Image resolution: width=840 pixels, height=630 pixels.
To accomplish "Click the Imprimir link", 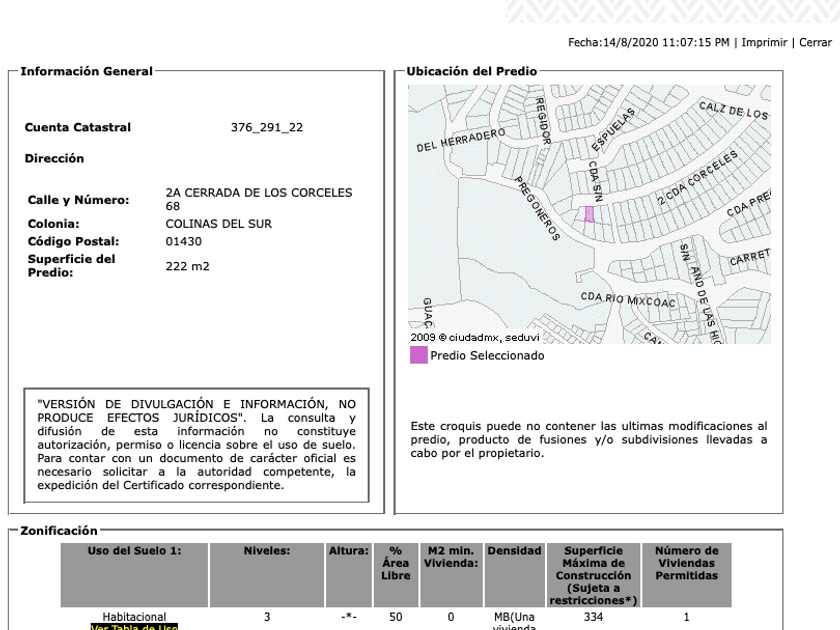I will 764,43.
